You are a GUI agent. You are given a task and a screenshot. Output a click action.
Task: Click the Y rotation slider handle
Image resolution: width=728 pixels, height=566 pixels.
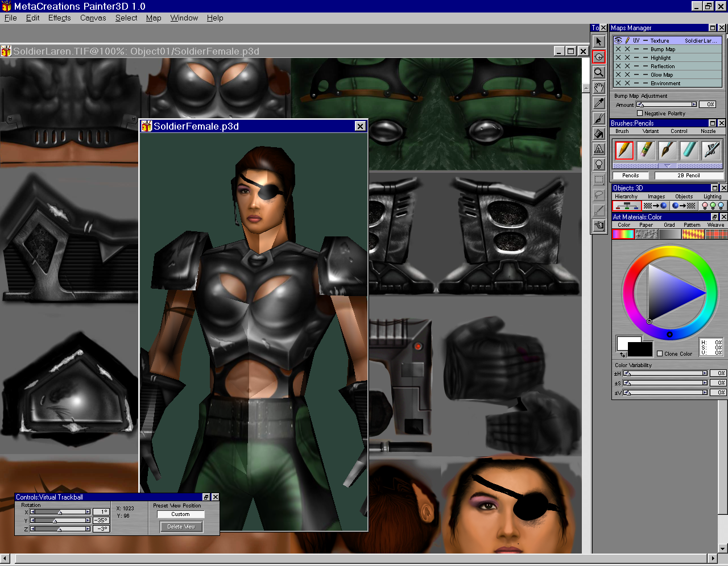pos(55,521)
